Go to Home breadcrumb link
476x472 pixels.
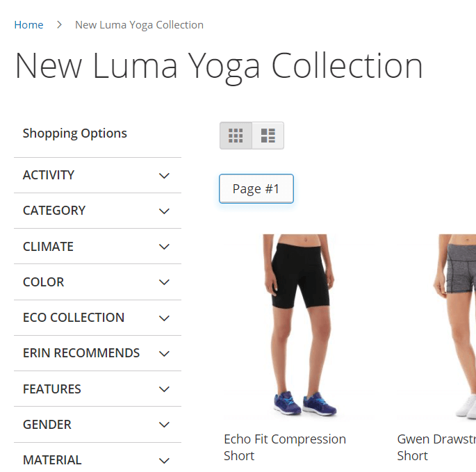[x=29, y=25]
